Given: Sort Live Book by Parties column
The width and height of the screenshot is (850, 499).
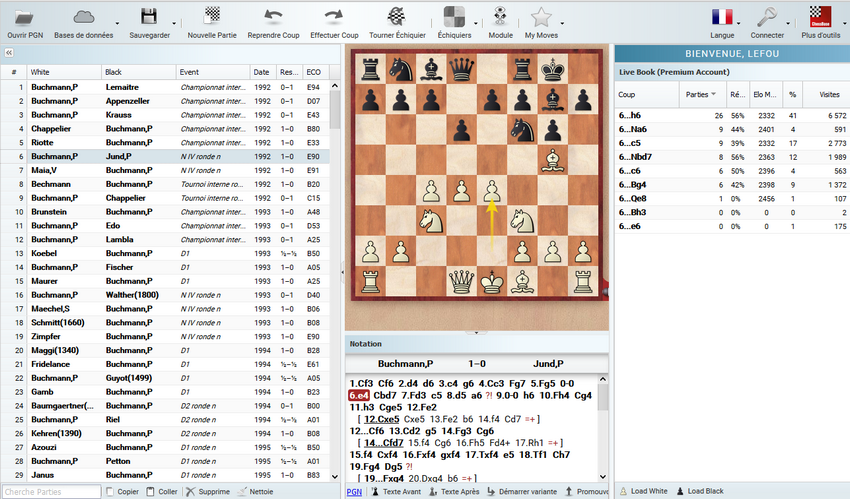Looking at the screenshot, I should pyautogui.click(x=700, y=95).
